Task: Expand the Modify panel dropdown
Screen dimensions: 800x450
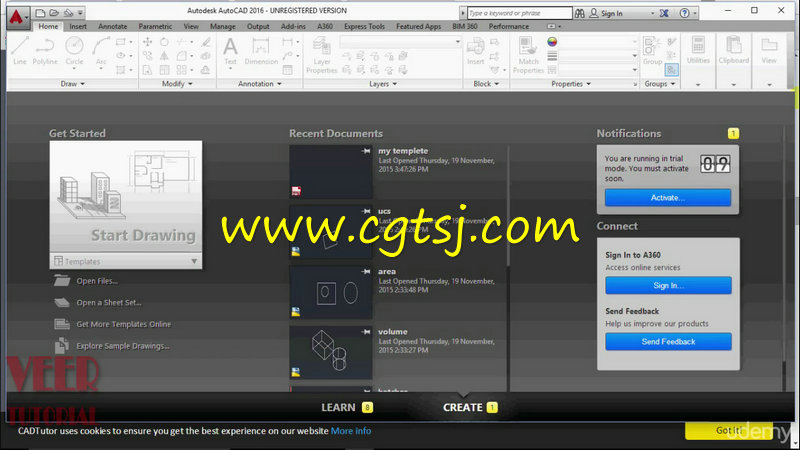Action: tap(177, 84)
